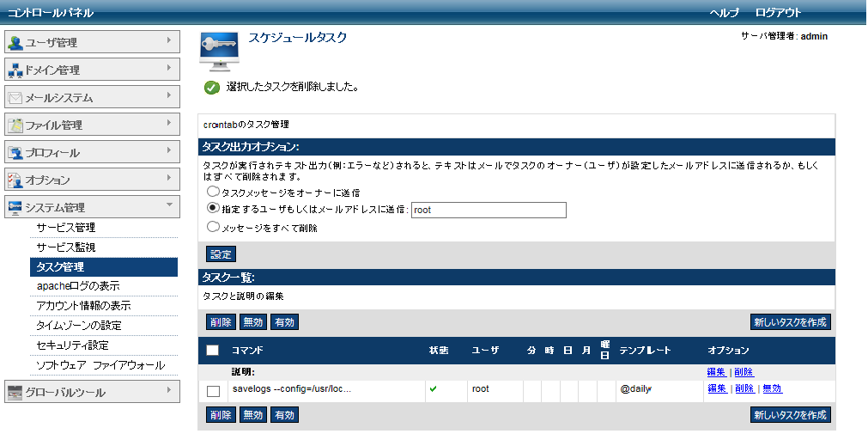Collapse the システム管理 menu arrow
The height and width of the screenshot is (446, 868).
click(x=169, y=205)
